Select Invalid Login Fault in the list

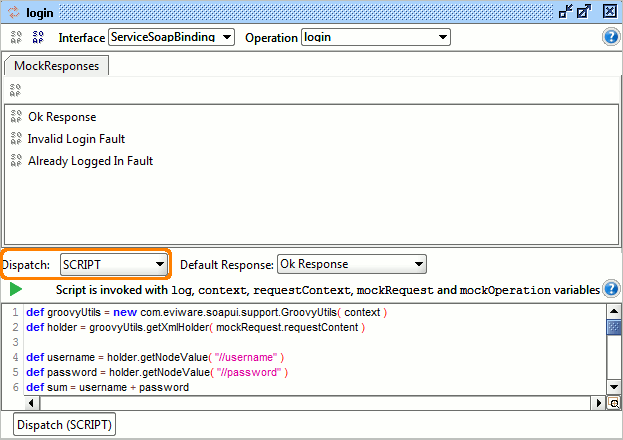(76, 139)
